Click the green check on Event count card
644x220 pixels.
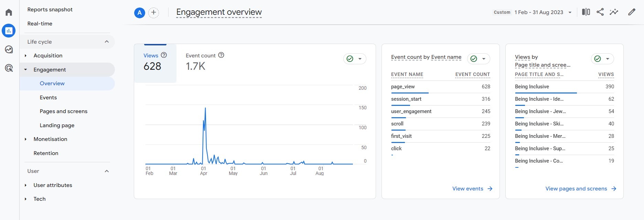coord(474,59)
